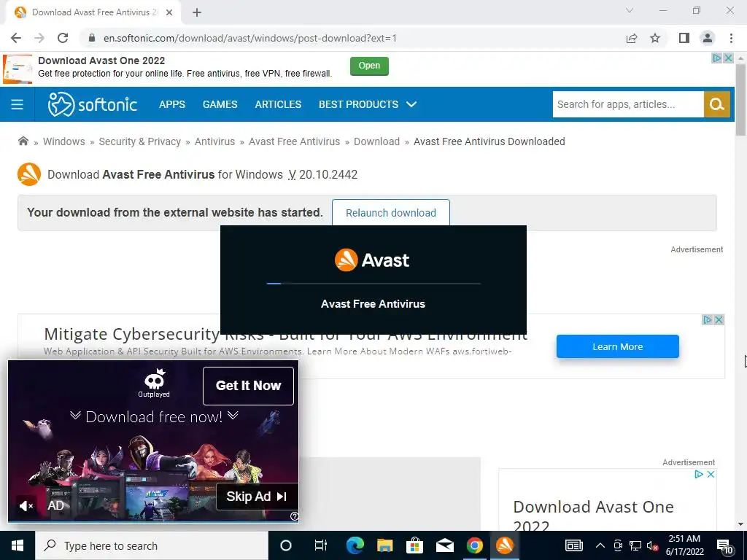Close the Mitigate Cybersecurity ad

pyautogui.click(x=719, y=320)
